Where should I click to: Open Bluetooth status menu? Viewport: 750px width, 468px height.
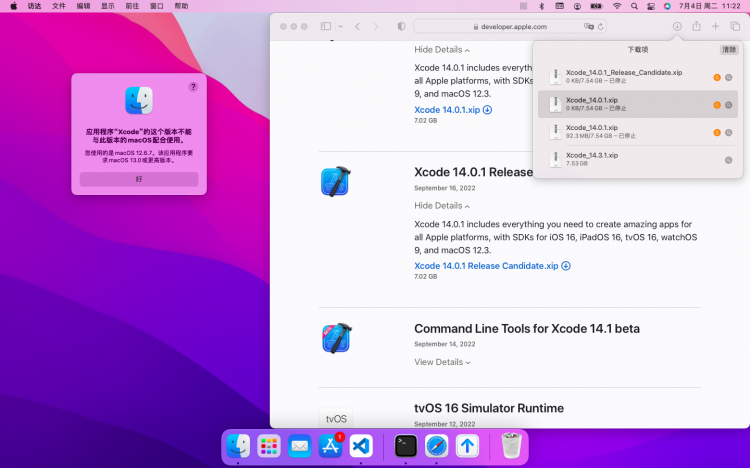(541, 6)
